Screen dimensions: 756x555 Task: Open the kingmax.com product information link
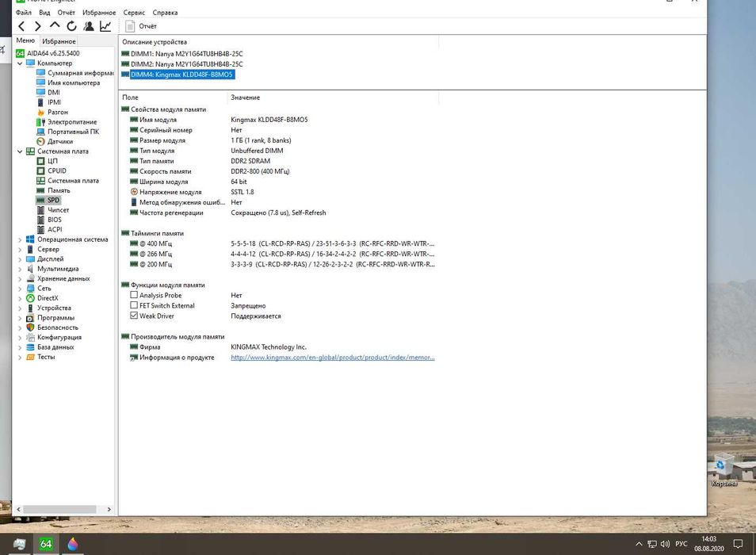coord(333,358)
